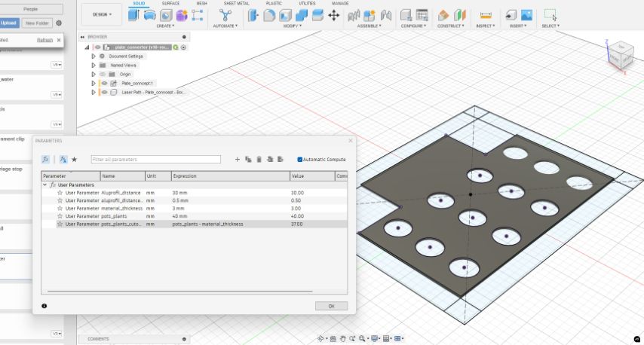Open the MODIFY dropdown menu

[292, 26]
